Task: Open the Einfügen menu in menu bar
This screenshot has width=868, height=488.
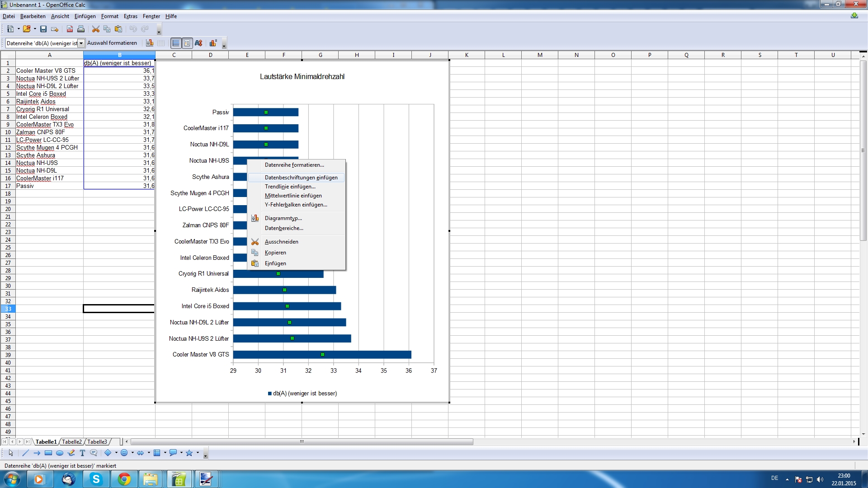Action: [x=85, y=16]
